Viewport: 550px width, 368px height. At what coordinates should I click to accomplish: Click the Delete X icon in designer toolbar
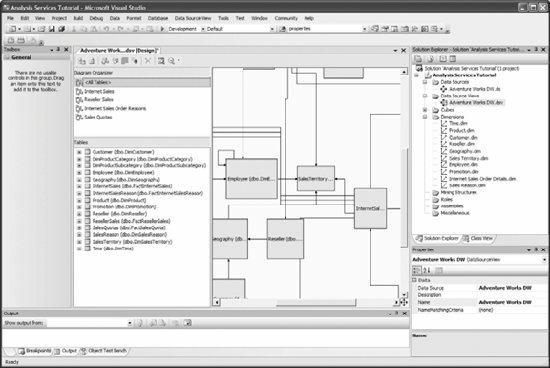tap(148, 61)
